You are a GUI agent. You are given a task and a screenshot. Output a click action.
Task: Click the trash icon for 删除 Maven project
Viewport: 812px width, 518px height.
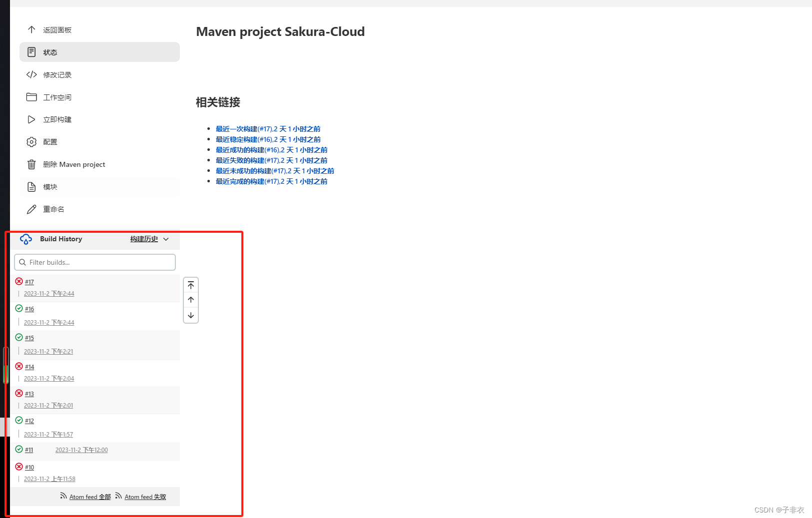31,164
